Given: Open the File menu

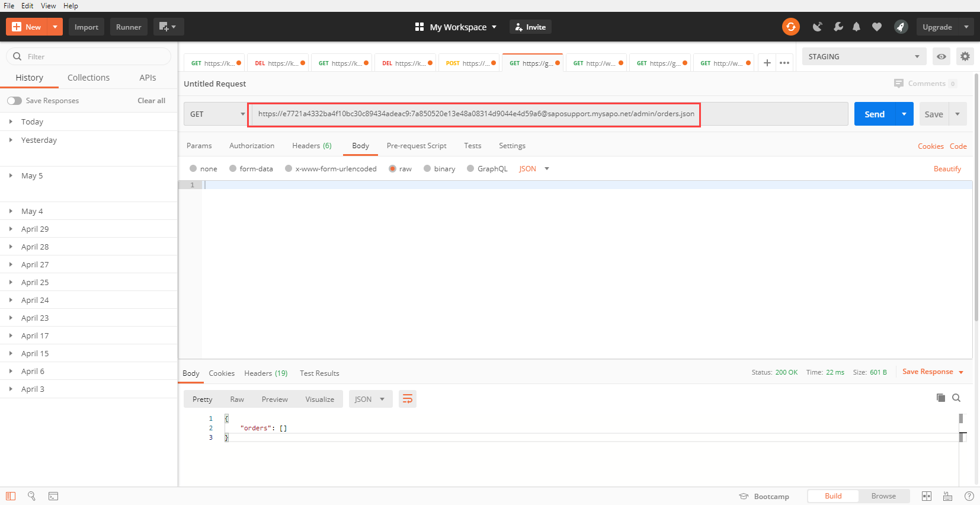Looking at the screenshot, I should point(9,6).
